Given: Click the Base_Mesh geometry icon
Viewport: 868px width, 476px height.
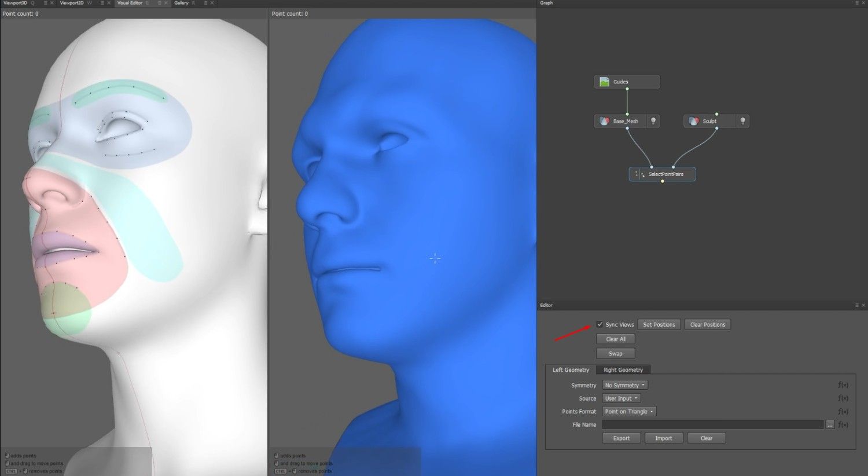Looking at the screenshot, I should 604,121.
